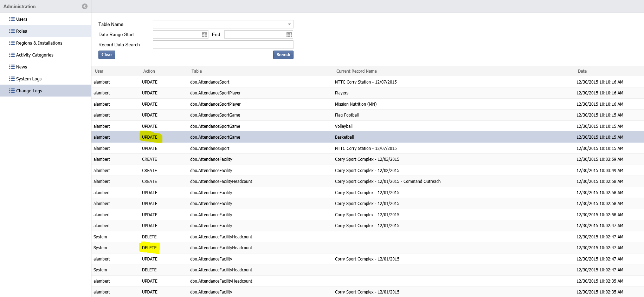The width and height of the screenshot is (644, 297).
Task: Click the list icon beside Change Logs
Action: coord(12,91)
